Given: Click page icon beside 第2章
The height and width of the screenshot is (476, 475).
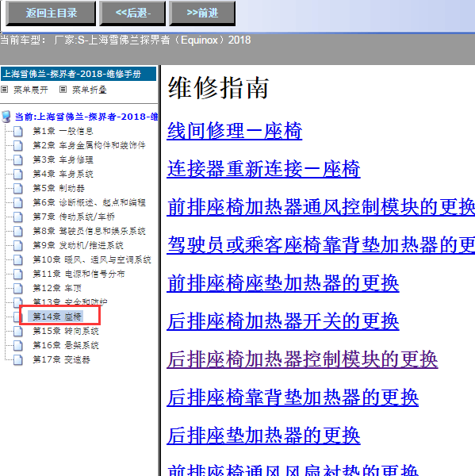Looking at the screenshot, I should pyautogui.click(x=18, y=146).
